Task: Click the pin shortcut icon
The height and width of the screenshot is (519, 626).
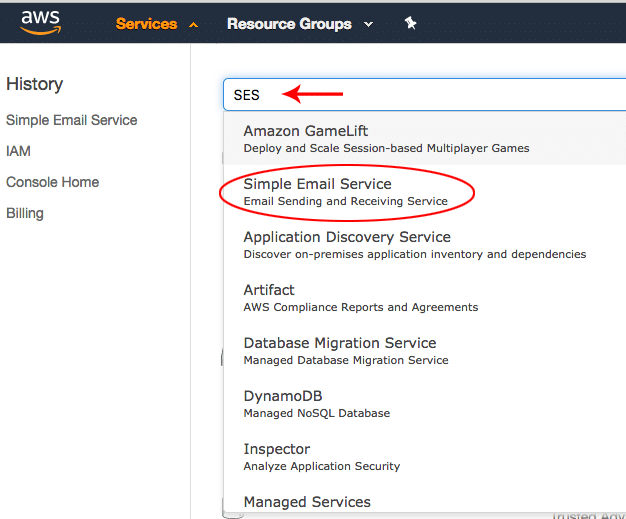Action: click(410, 23)
